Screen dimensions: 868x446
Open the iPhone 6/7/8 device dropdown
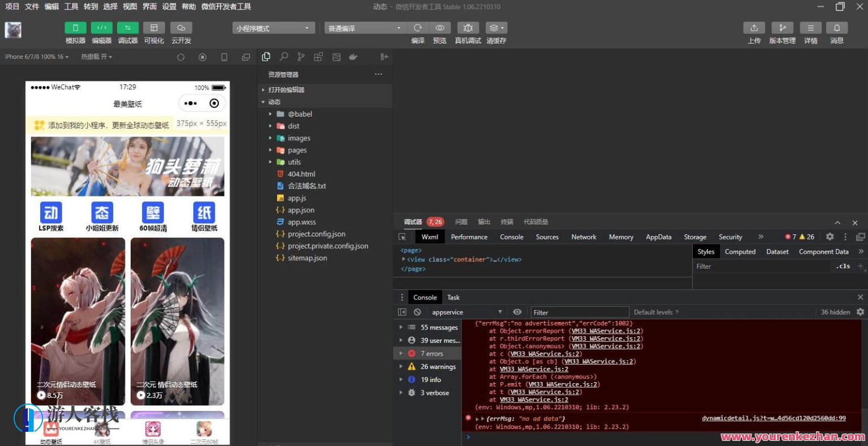click(x=36, y=57)
